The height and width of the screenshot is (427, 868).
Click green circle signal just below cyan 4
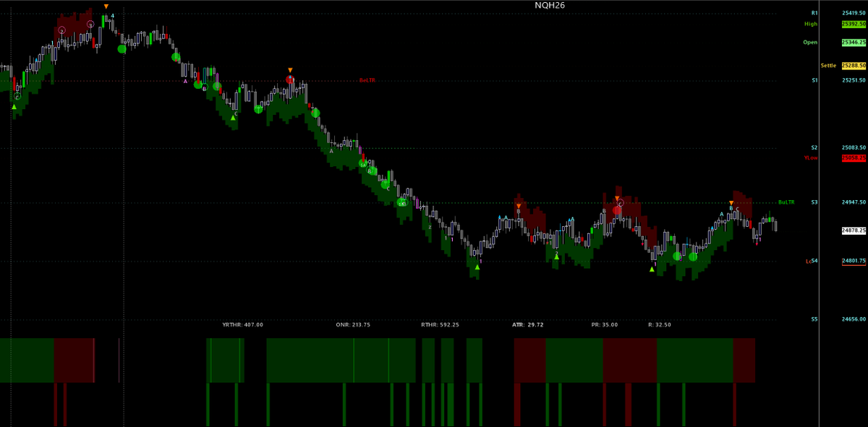point(122,48)
